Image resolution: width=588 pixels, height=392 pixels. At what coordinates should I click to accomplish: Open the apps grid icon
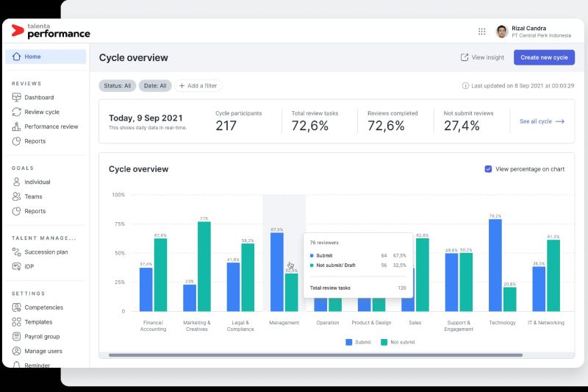[481, 32]
